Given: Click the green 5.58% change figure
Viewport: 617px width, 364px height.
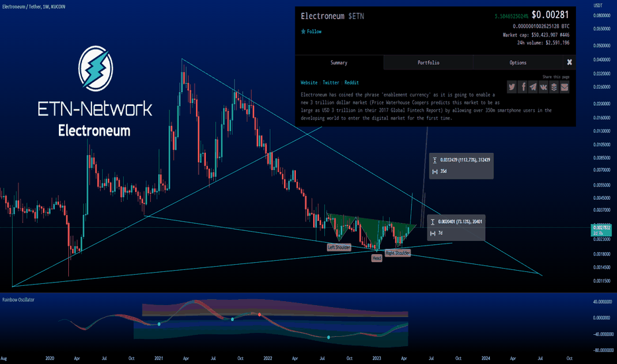Looking at the screenshot, I should point(512,17).
